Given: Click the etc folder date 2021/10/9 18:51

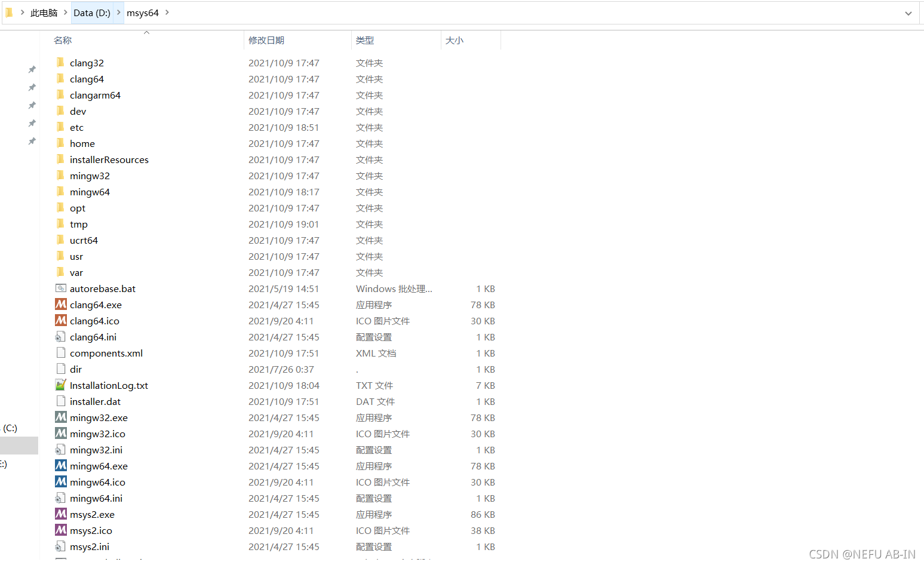Looking at the screenshot, I should (284, 127).
